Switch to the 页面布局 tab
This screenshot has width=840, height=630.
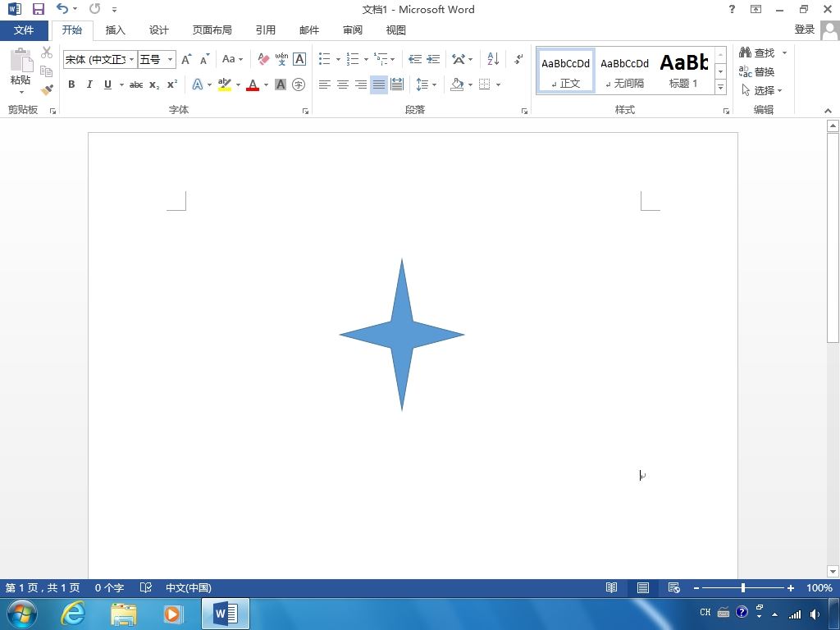212,30
